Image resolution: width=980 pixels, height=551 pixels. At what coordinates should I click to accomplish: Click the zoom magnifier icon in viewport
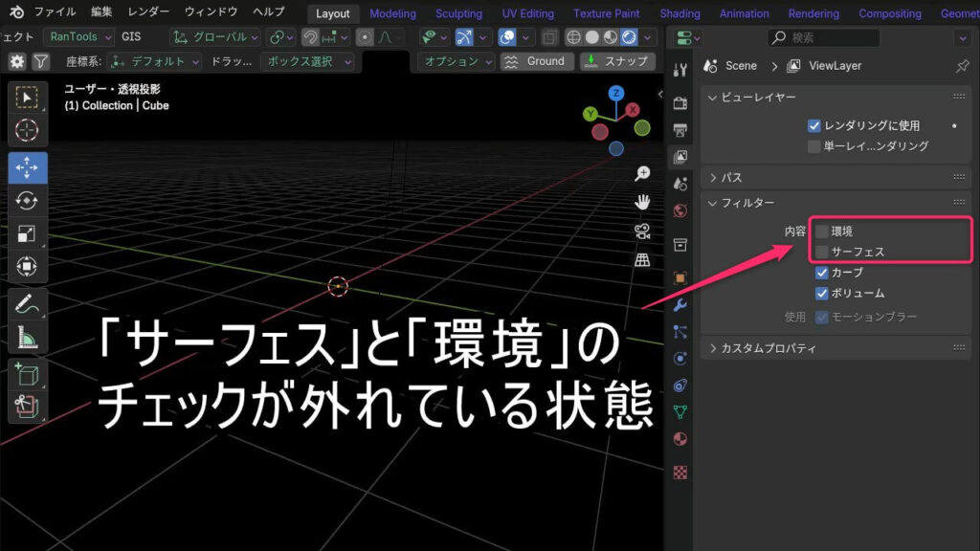click(x=642, y=174)
